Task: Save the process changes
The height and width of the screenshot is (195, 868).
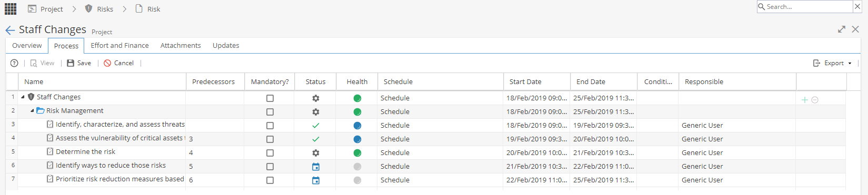Action: point(79,63)
